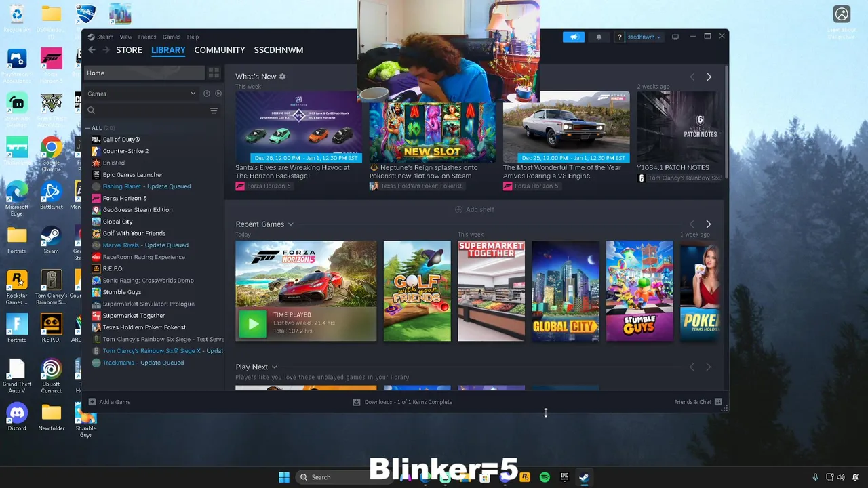Open What's New settings gear
Image resolution: width=868 pixels, height=488 pixels.
point(283,77)
